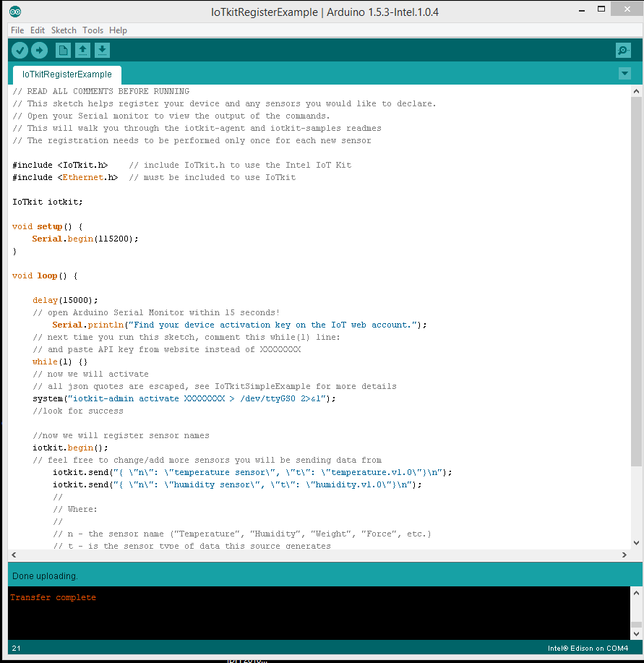Image resolution: width=644 pixels, height=663 pixels.
Task: Click horizontal scrollbar right arrow
Action: (x=624, y=555)
